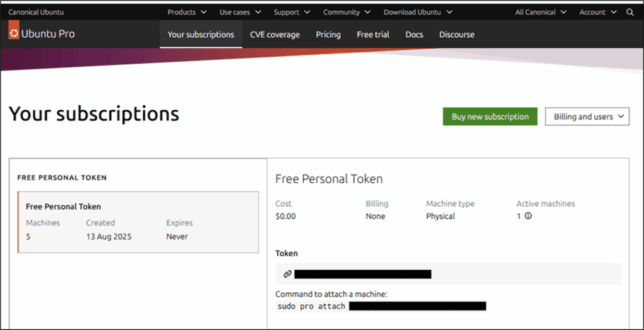Image resolution: width=644 pixels, height=330 pixels.
Task: Expand the Products dropdown menu
Action: pos(187,13)
